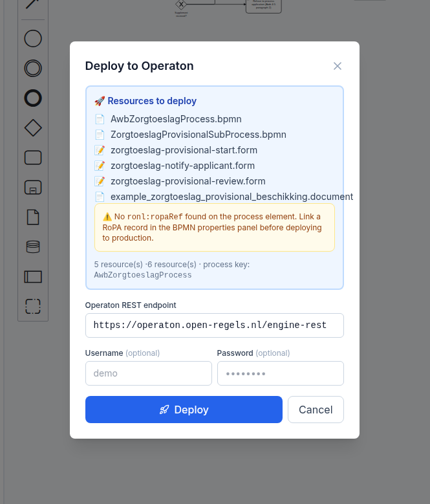430x504 pixels.
Task: Select the intermediate event double-circle tool
Action: 33,68
